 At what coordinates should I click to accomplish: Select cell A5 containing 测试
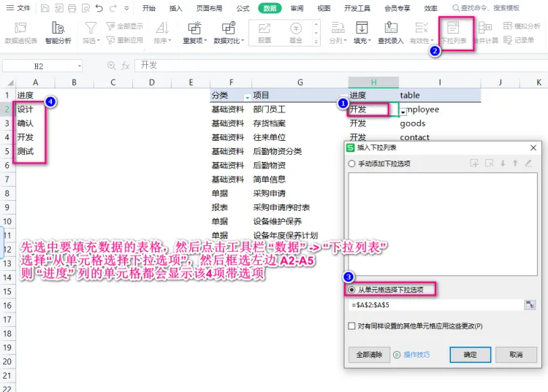pos(35,151)
